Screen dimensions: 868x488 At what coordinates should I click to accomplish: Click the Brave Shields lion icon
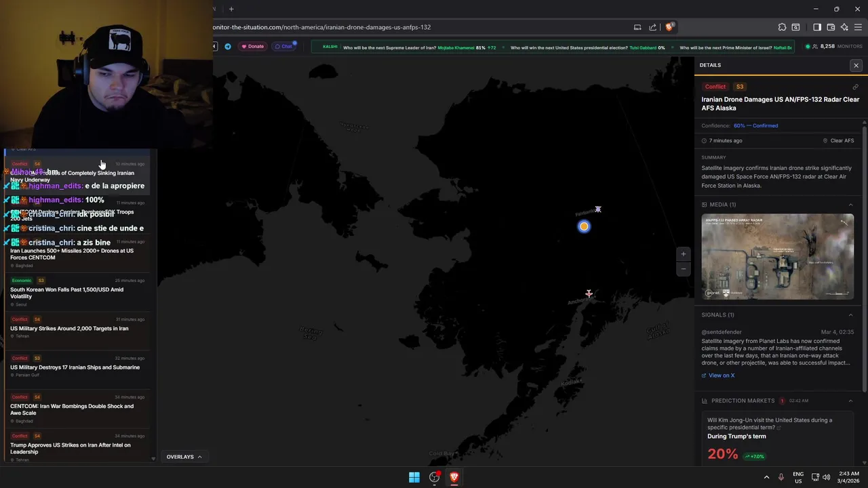(x=669, y=27)
